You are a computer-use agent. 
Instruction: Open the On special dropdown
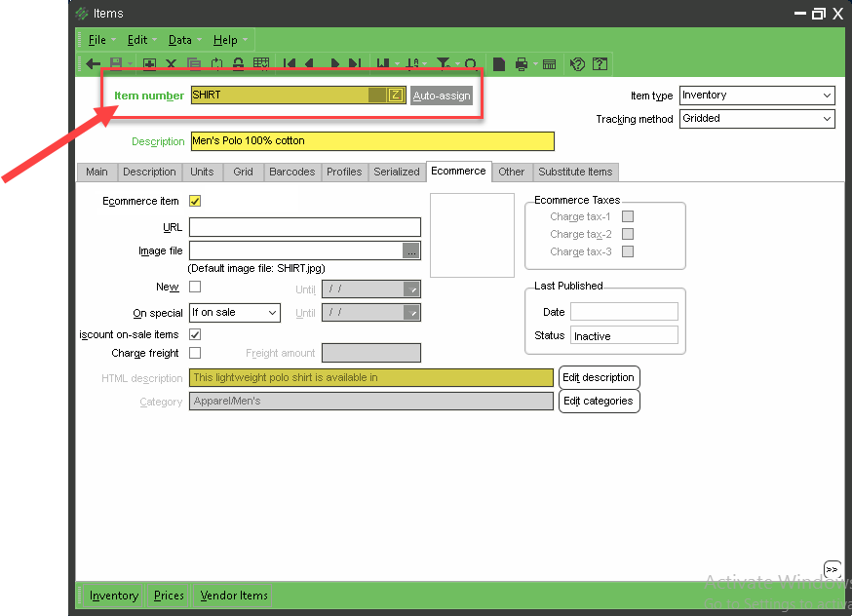(x=272, y=313)
